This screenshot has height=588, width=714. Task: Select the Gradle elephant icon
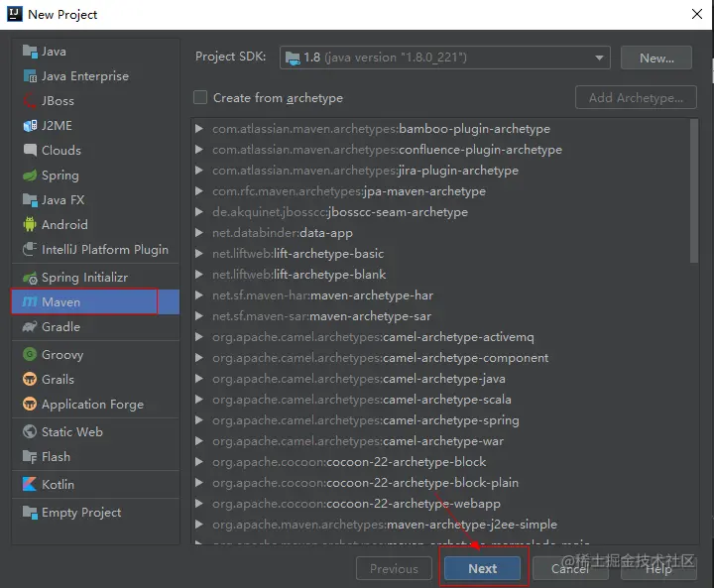pyautogui.click(x=30, y=326)
